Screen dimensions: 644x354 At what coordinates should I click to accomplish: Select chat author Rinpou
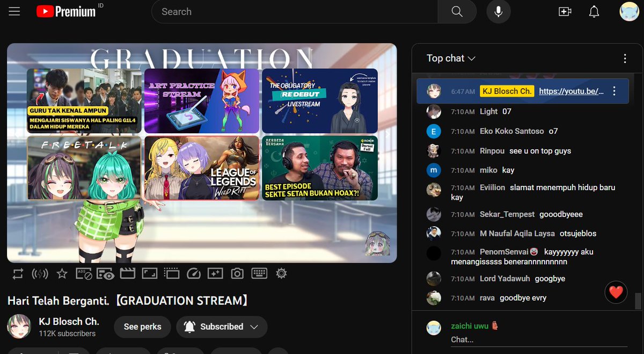point(492,151)
